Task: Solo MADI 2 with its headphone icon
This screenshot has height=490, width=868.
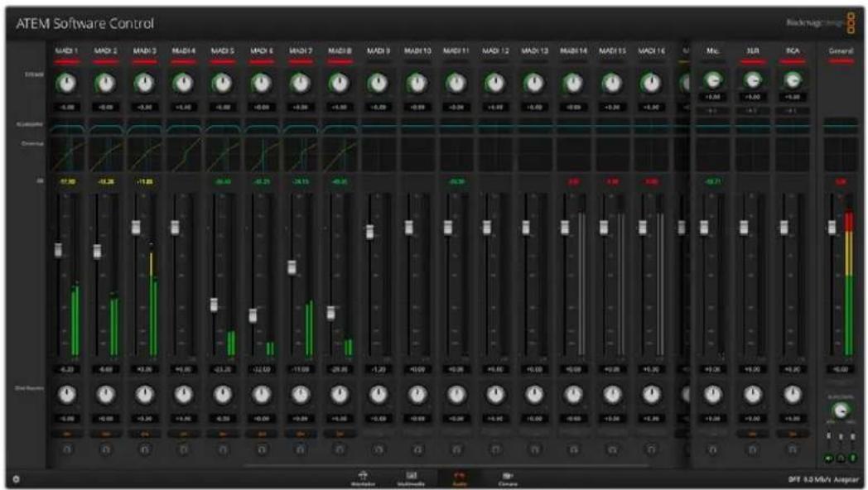Action: coord(106,449)
